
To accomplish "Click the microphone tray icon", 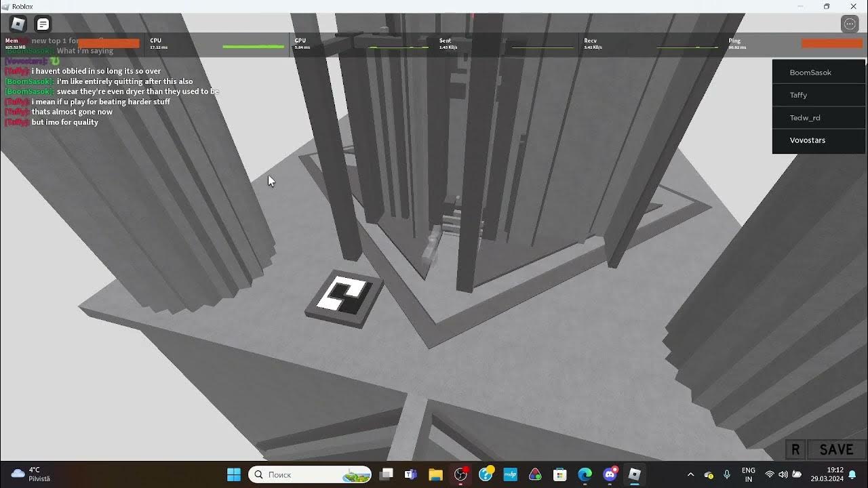I will point(727,474).
